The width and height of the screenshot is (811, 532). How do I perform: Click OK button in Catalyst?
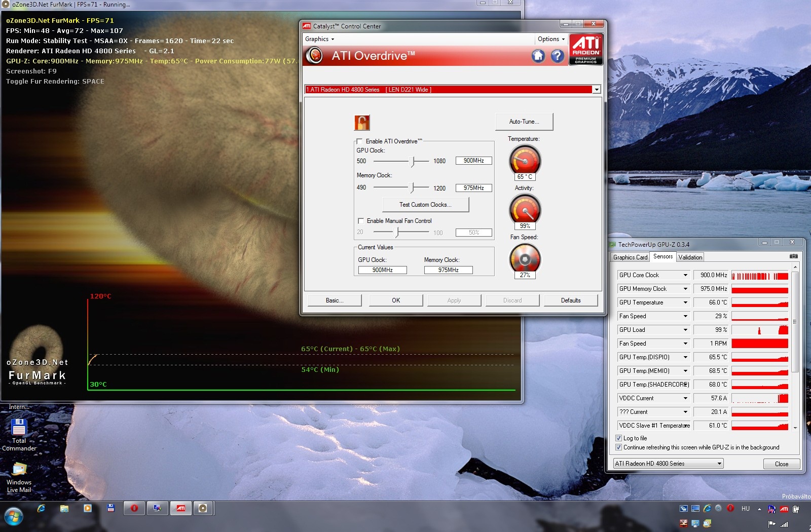396,300
